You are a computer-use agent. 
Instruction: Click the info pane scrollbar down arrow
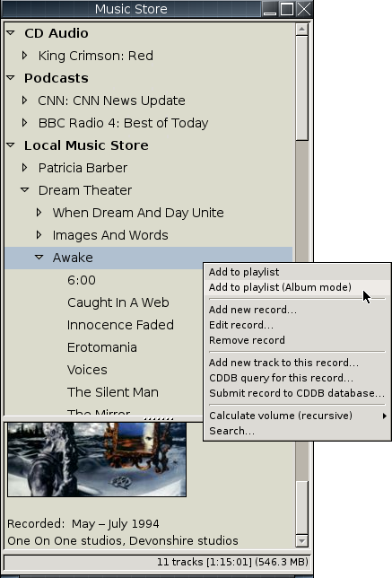301,541
